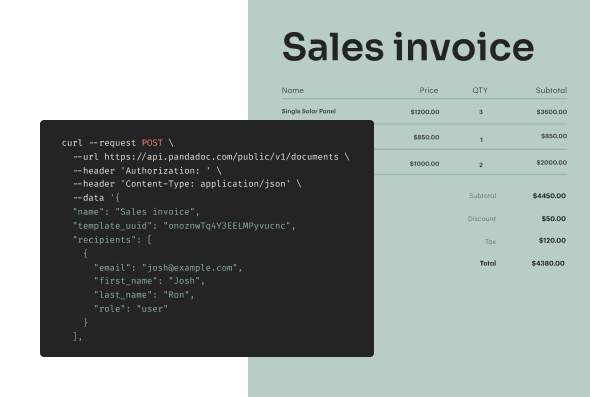Click the quantity 3 cell

pos(481,112)
